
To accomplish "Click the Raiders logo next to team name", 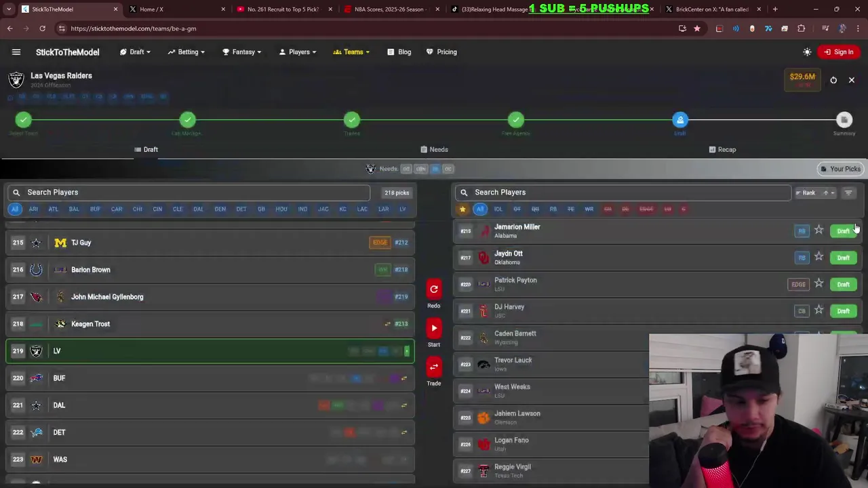I will [x=16, y=79].
